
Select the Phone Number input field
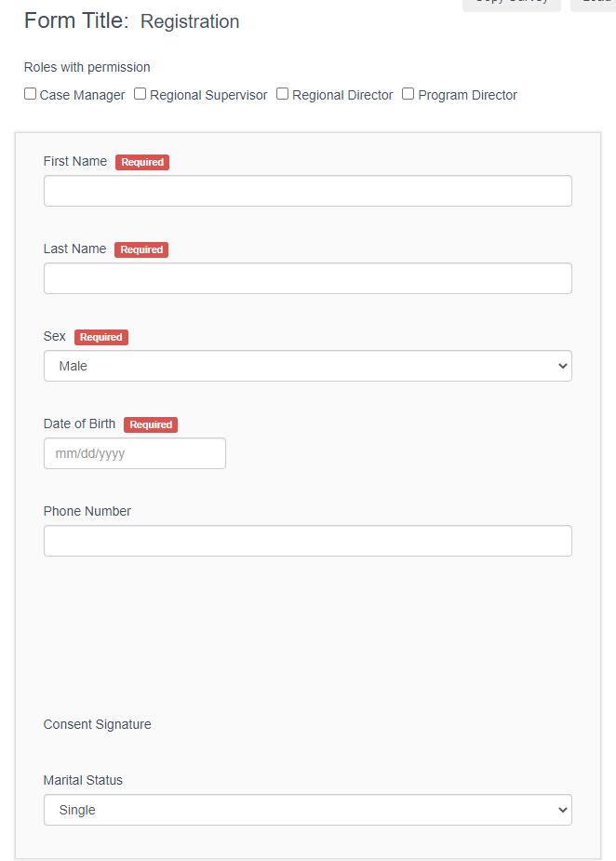point(307,541)
